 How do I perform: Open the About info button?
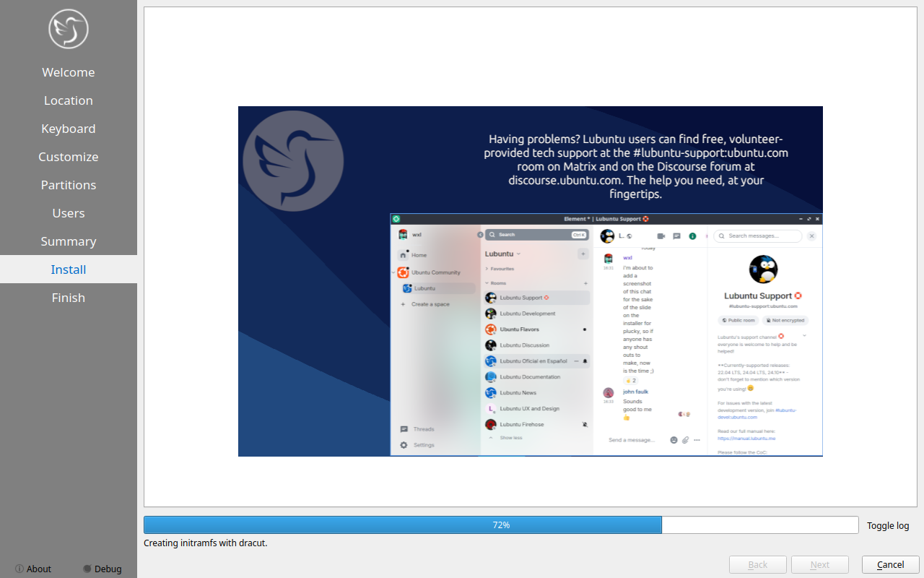pyautogui.click(x=33, y=569)
